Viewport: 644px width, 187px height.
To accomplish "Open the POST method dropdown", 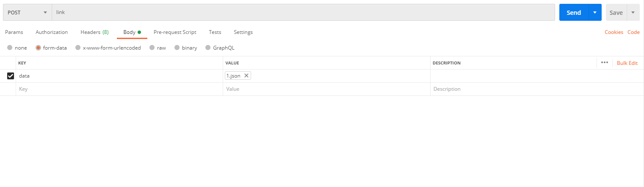I will [x=27, y=13].
